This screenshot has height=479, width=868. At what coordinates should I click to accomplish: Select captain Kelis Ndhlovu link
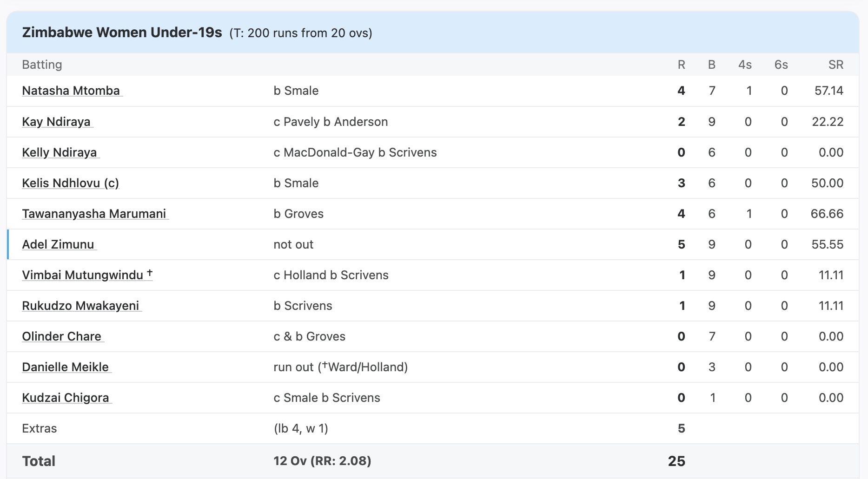pyautogui.click(x=70, y=183)
